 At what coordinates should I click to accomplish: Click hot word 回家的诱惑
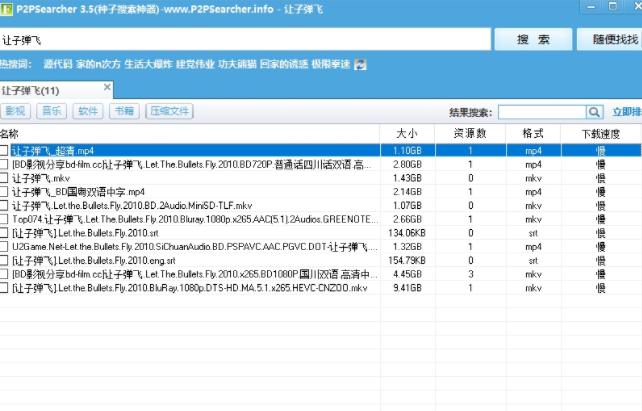[x=284, y=64]
